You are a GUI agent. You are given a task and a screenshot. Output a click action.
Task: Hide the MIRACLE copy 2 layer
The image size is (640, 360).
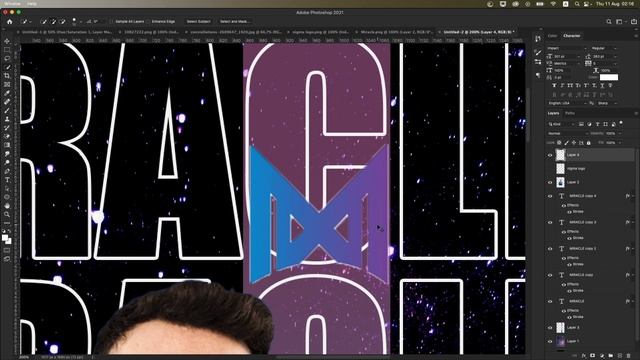click(x=550, y=249)
